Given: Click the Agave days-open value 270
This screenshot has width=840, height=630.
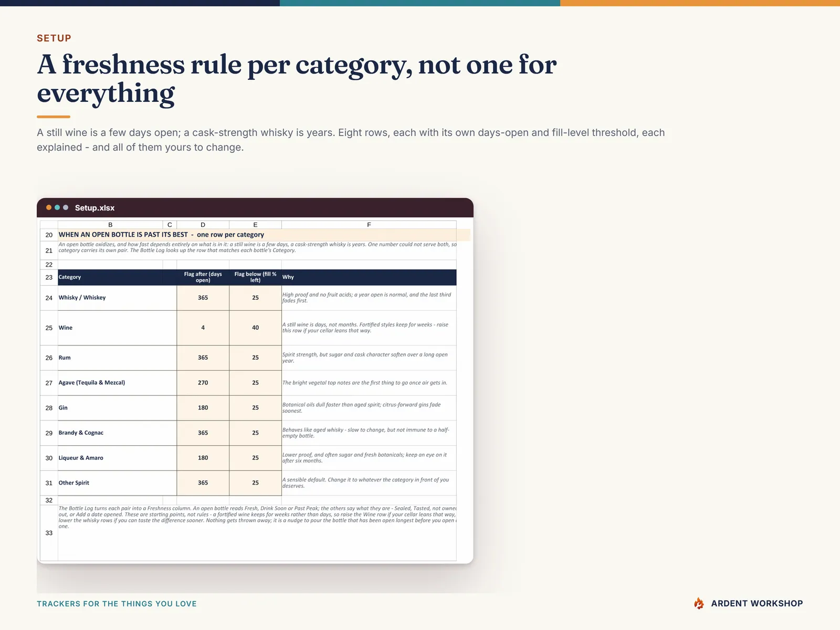Looking at the screenshot, I should click(203, 383).
